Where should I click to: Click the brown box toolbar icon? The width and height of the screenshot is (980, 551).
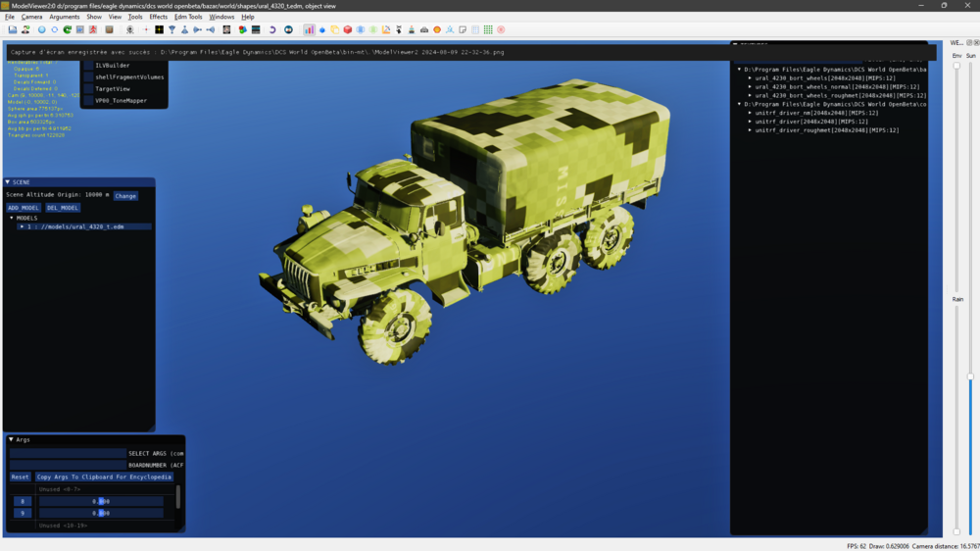[x=110, y=29]
